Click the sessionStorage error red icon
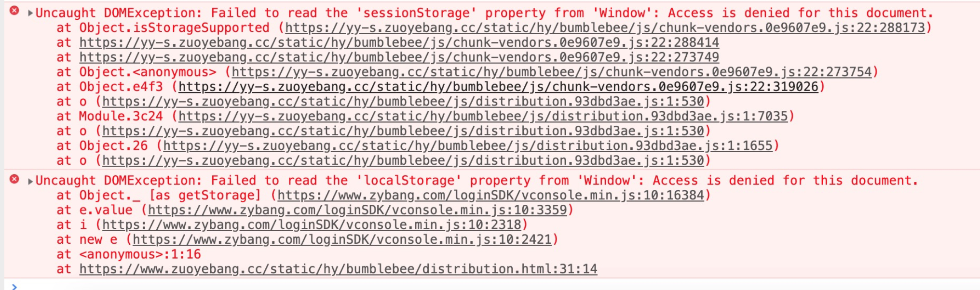Screen dimensions: 980x290 [14, 11]
